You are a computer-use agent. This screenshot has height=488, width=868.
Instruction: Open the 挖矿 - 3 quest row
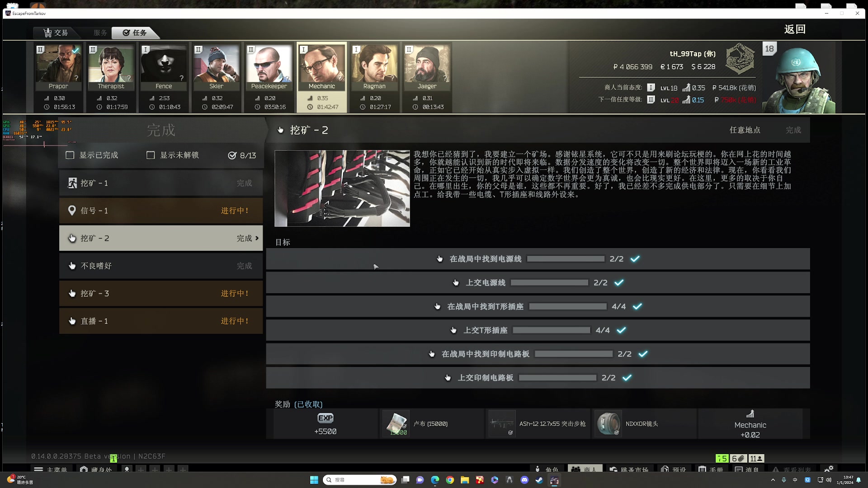click(x=161, y=293)
